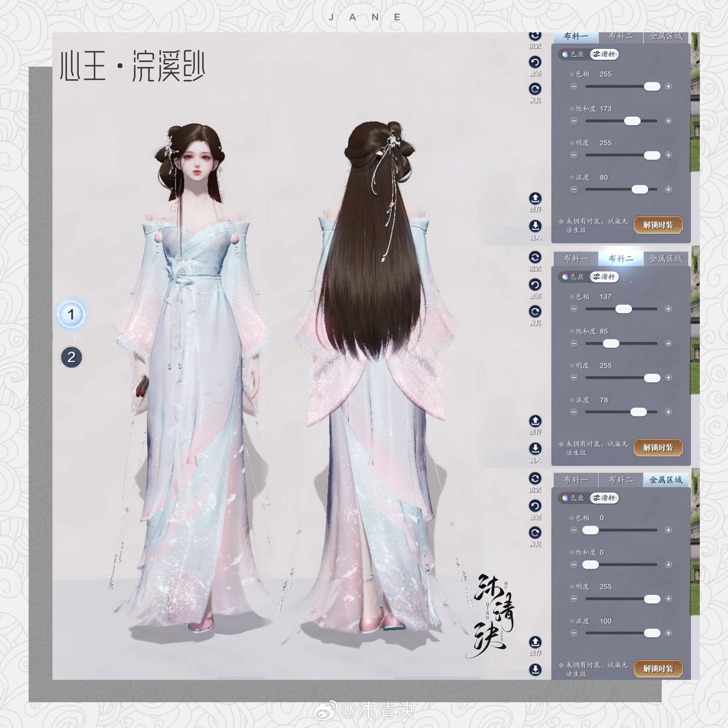
Task: Select dye scheme number 2
Action: (72, 357)
